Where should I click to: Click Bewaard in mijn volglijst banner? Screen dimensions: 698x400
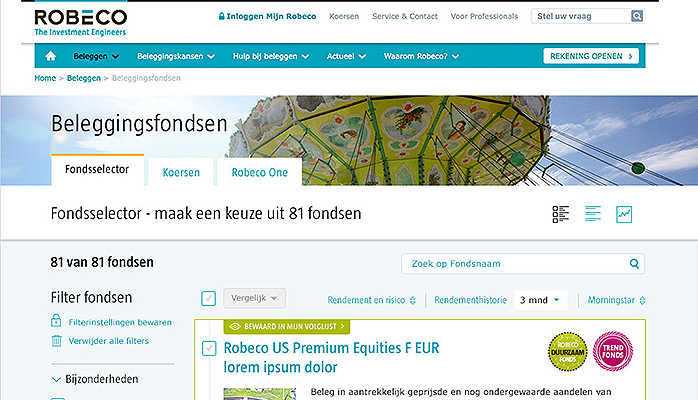(x=287, y=327)
